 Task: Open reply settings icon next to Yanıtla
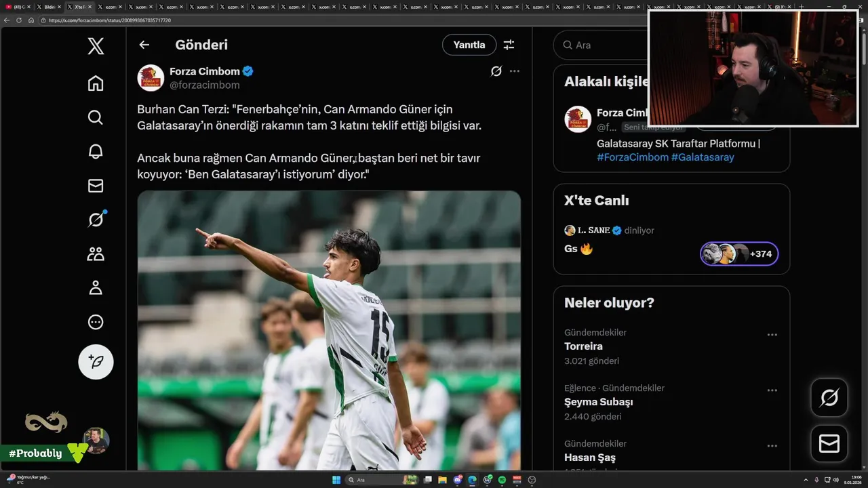509,45
